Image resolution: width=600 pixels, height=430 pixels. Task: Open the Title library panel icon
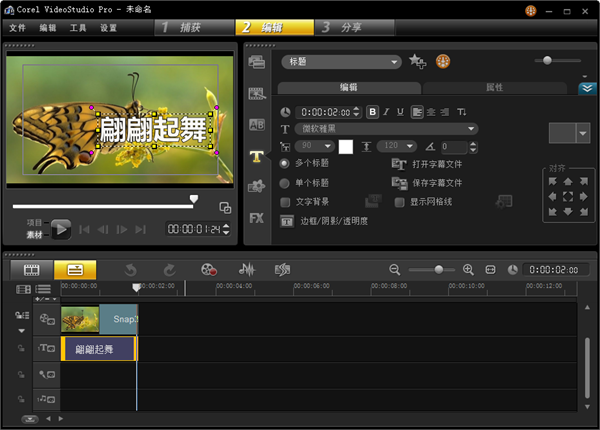tap(257, 156)
